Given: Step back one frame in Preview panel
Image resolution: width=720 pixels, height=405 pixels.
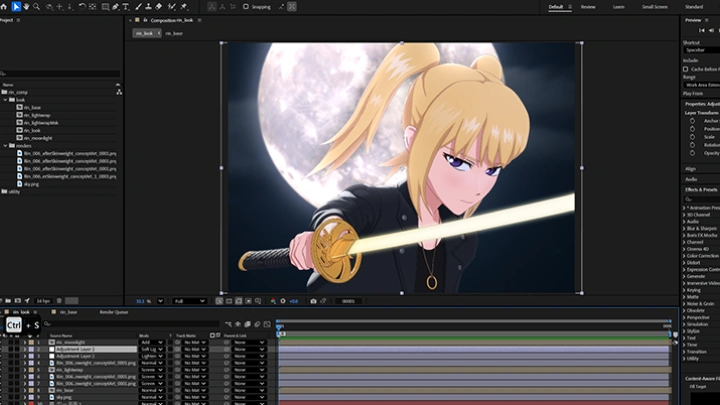Looking at the screenshot, I should coord(711,30).
